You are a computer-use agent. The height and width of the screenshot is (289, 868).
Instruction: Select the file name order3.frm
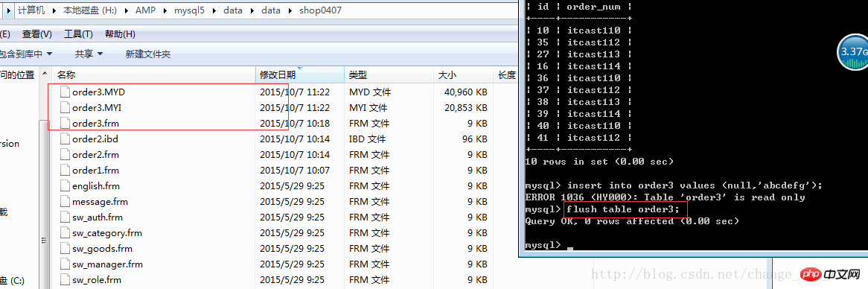[95, 123]
